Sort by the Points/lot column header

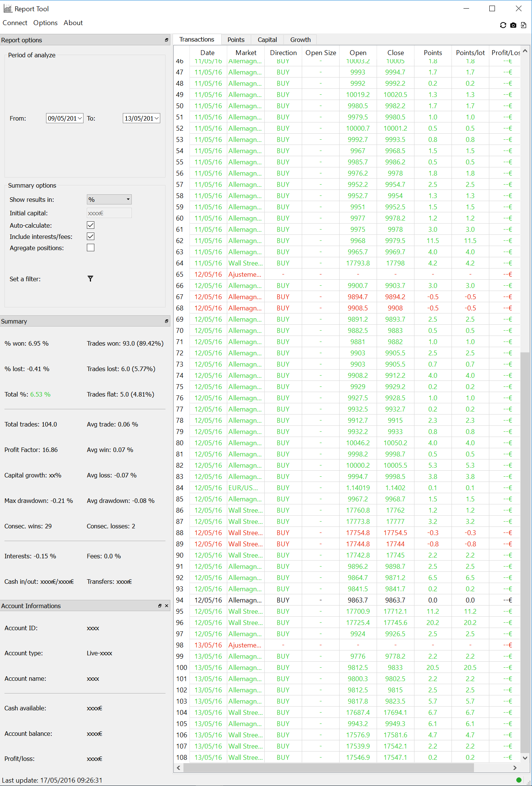pos(470,53)
